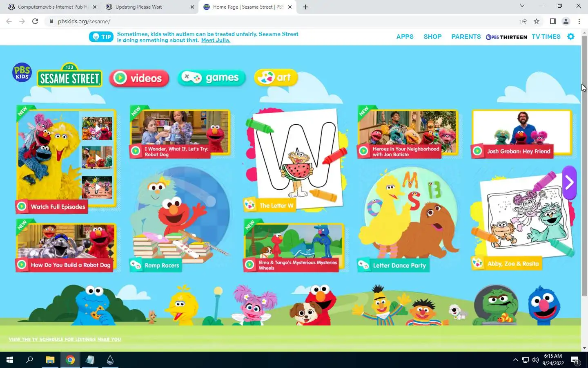The height and width of the screenshot is (368, 588).
Task: Click palette icon on Abby, Zoe & Rosita
Action: pos(477,263)
